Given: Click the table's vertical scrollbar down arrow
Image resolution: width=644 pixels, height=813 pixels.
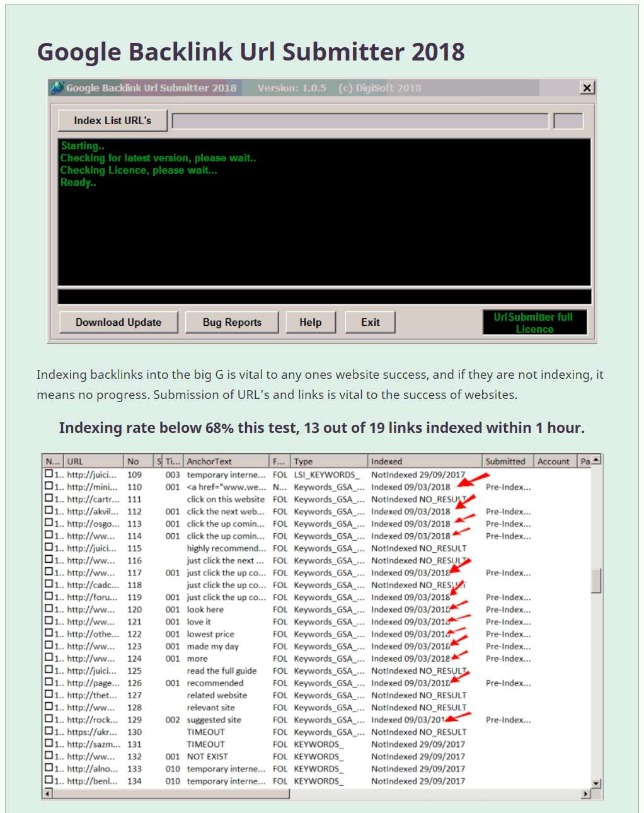Looking at the screenshot, I should click(596, 784).
